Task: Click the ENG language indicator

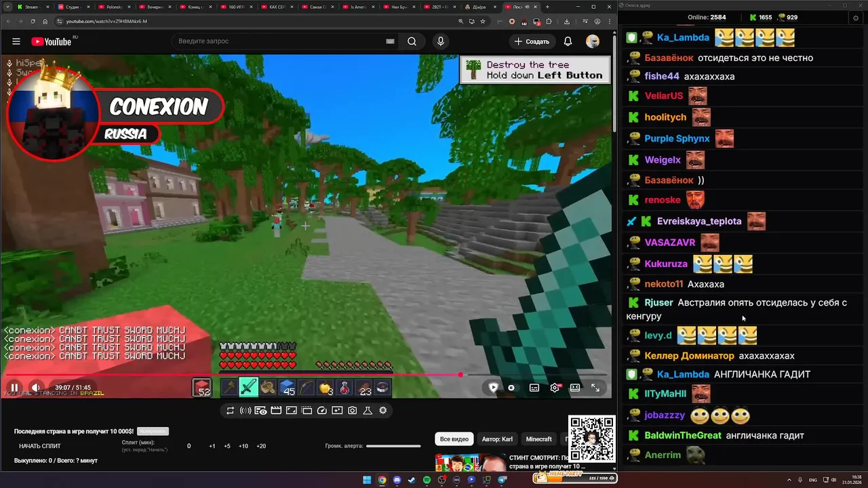Action: point(813,480)
